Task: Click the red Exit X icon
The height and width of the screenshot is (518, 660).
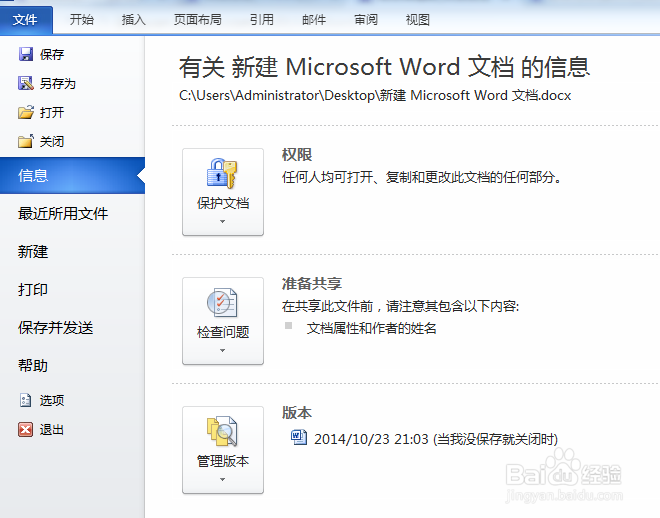Action: (x=25, y=430)
